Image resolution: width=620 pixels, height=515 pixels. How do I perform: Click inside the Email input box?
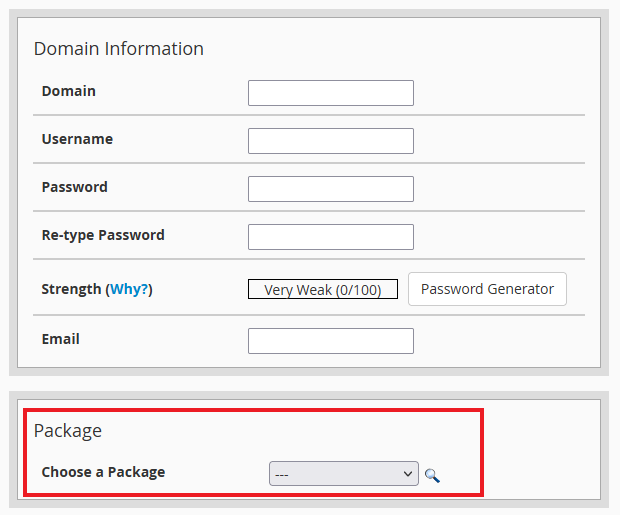(x=330, y=341)
